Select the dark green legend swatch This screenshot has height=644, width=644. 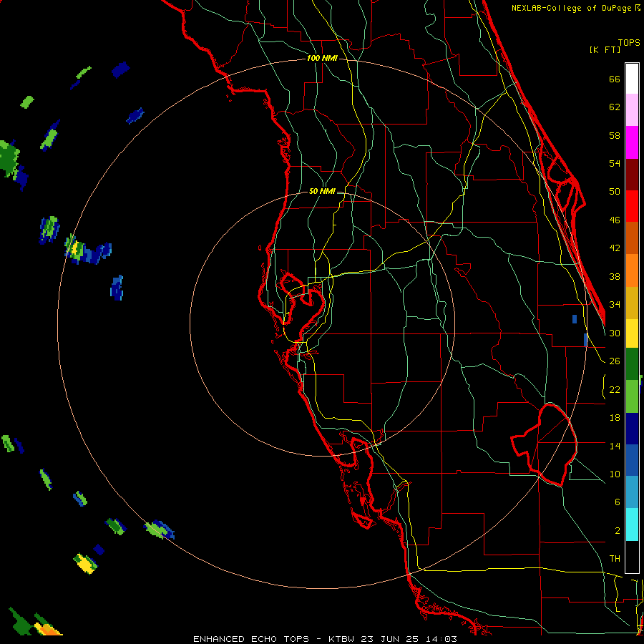click(632, 364)
